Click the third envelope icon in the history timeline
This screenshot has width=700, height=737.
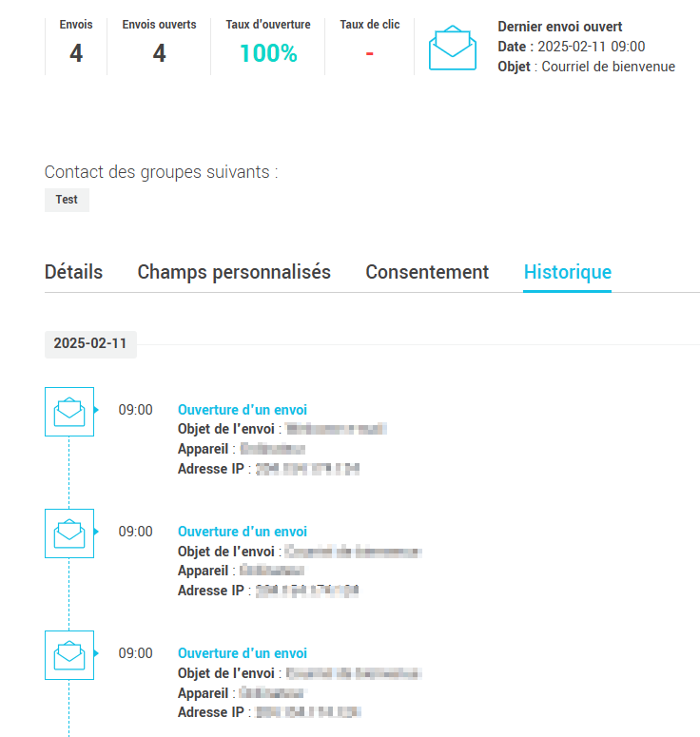[69, 654]
